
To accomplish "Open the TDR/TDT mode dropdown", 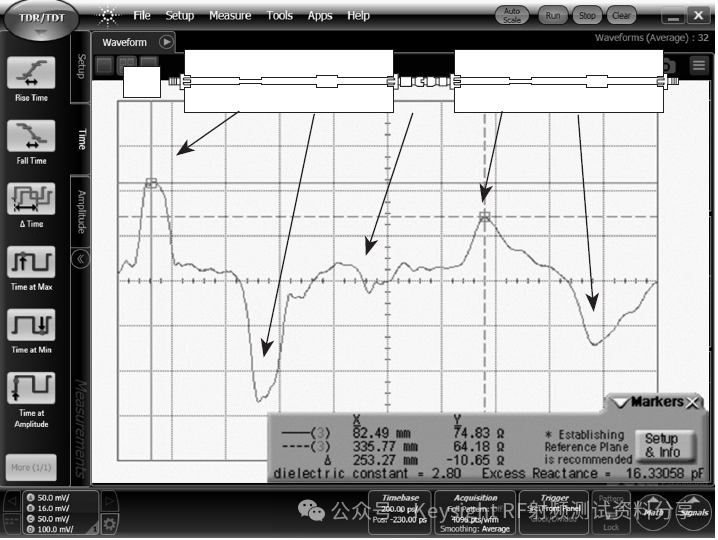I will click(x=41, y=21).
